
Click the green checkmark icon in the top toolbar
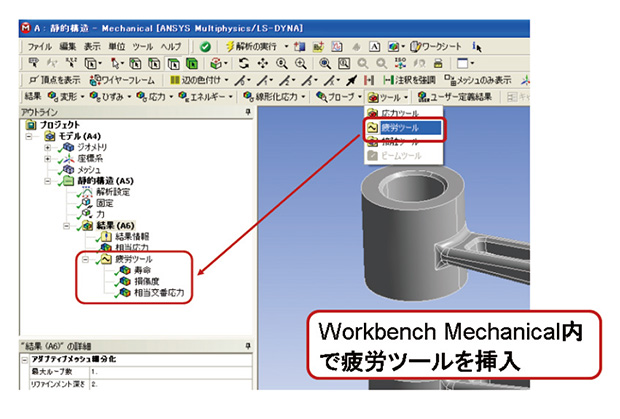coord(205,47)
